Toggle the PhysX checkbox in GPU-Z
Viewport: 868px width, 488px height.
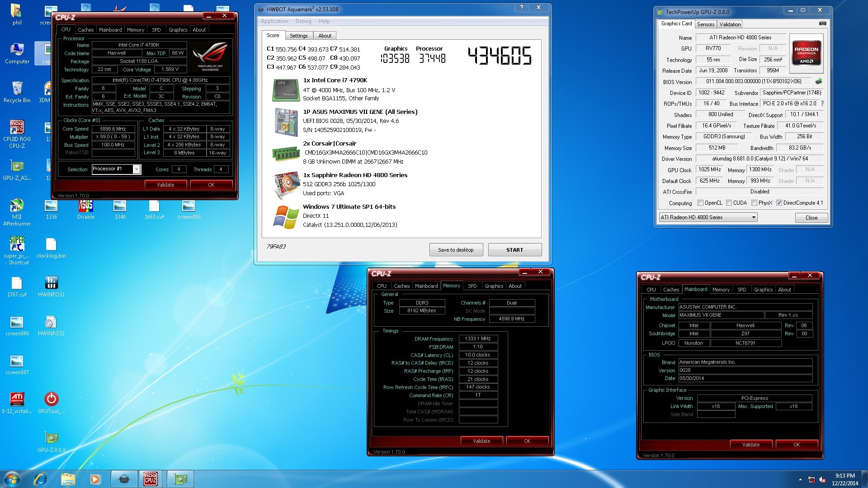754,203
